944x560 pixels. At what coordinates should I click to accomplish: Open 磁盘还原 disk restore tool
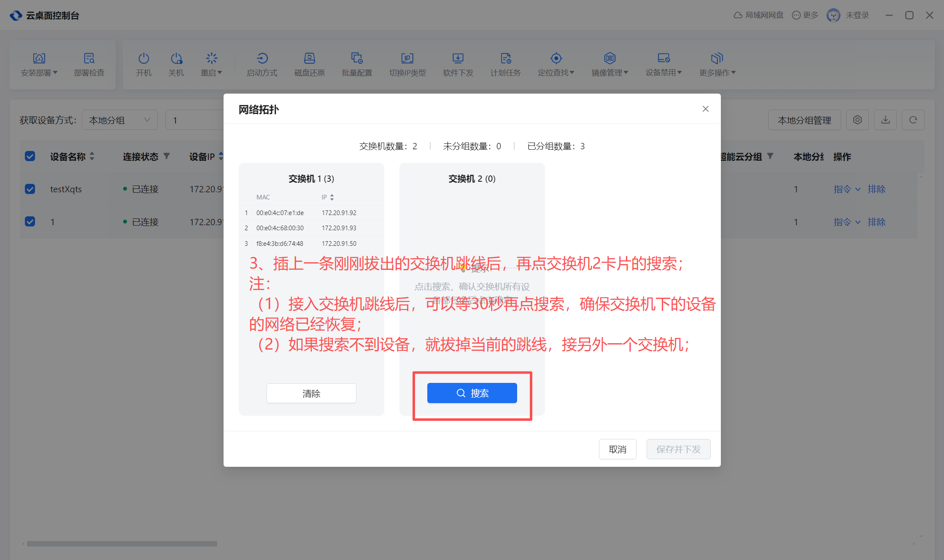[x=309, y=59]
